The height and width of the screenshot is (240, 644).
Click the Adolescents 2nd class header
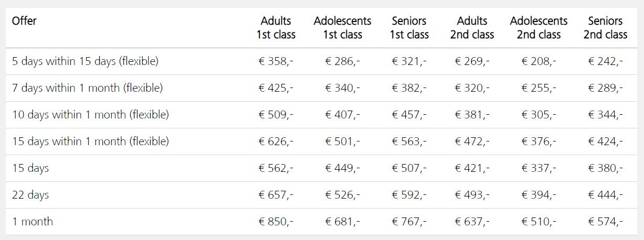539,28
